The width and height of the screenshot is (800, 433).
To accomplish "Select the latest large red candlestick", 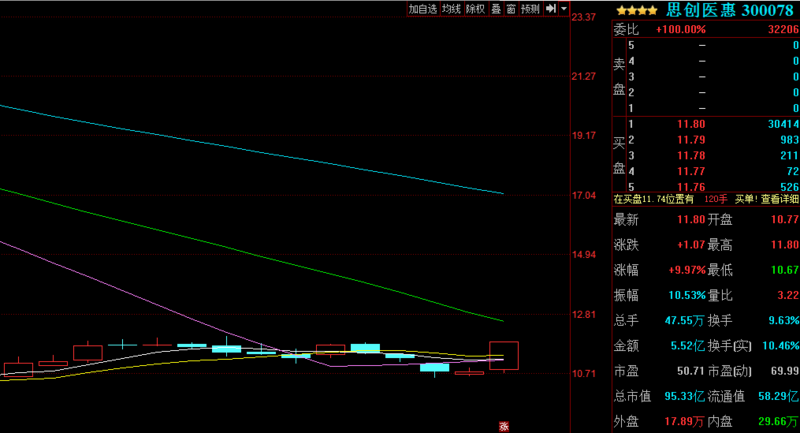I will pyautogui.click(x=504, y=355).
